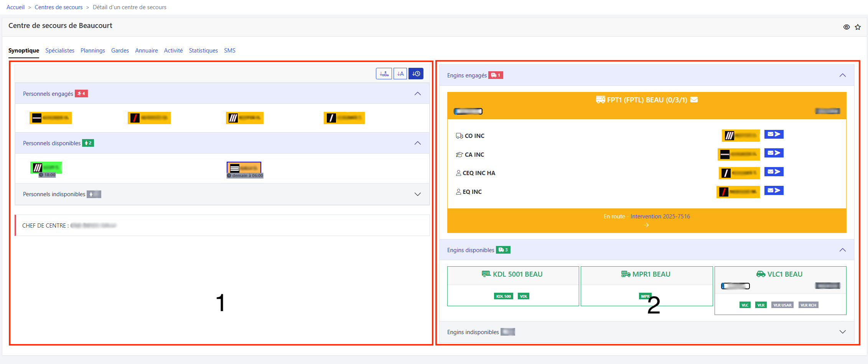Send message to CO INC crew member
The width and height of the screenshot is (868, 364).
click(774, 134)
